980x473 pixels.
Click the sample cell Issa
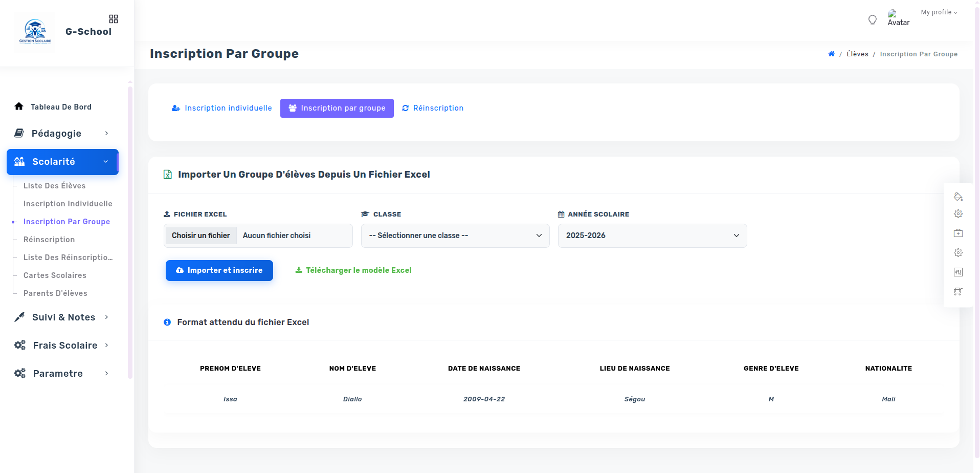click(x=230, y=399)
